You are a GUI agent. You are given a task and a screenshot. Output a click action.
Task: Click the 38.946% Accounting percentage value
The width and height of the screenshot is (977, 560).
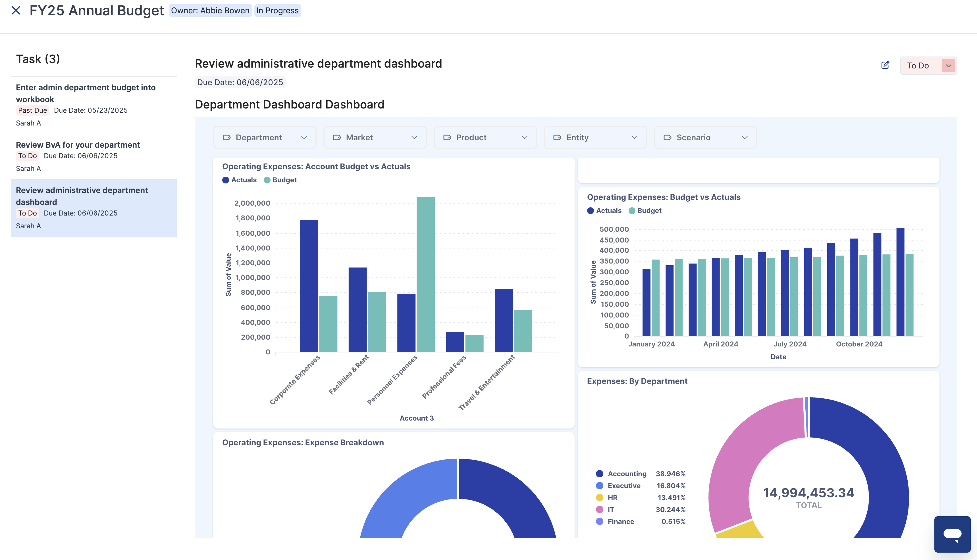tap(670, 474)
